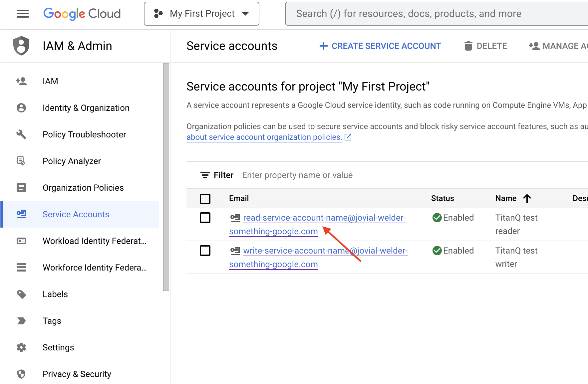Click the Service Accounts key icon in sidebar
588x384 pixels.
coord(21,214)
